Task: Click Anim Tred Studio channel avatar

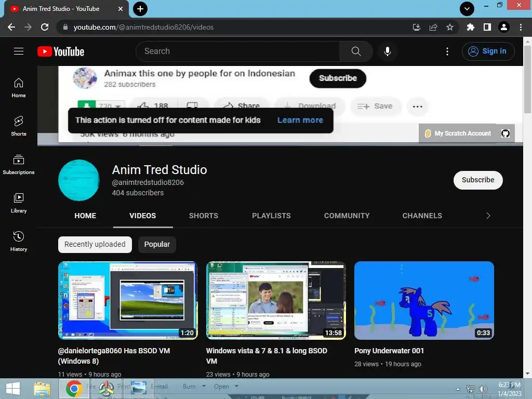Action: pos(79,180)
